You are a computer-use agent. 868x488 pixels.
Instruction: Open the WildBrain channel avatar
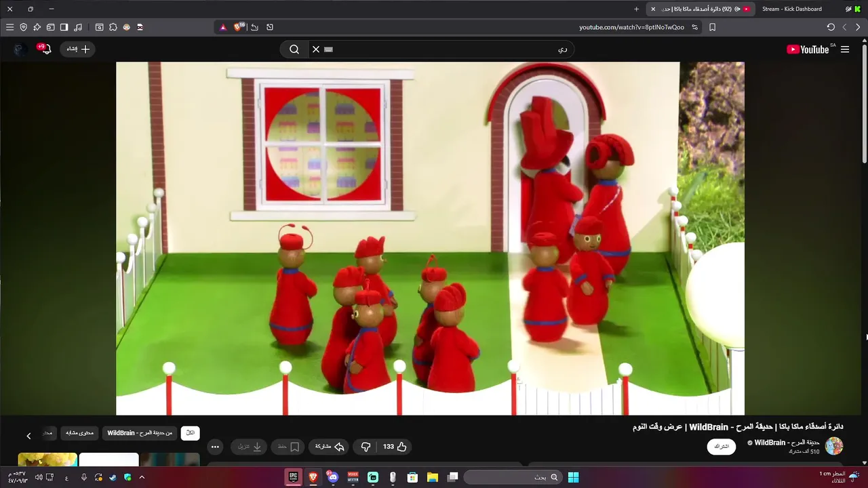coord(834,446)
